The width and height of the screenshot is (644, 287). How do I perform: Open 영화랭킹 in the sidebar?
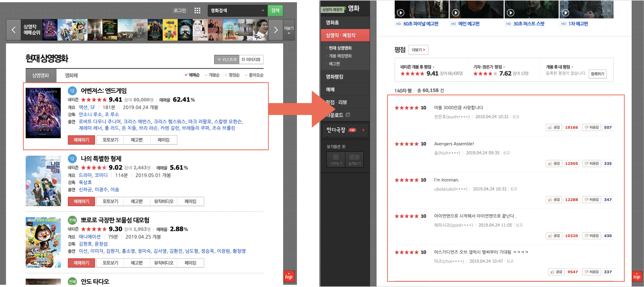click(345, 77)
